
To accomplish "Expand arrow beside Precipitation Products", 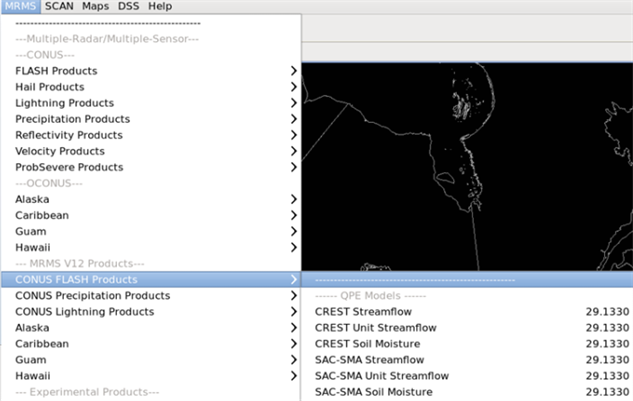I will tap(293, 119).
